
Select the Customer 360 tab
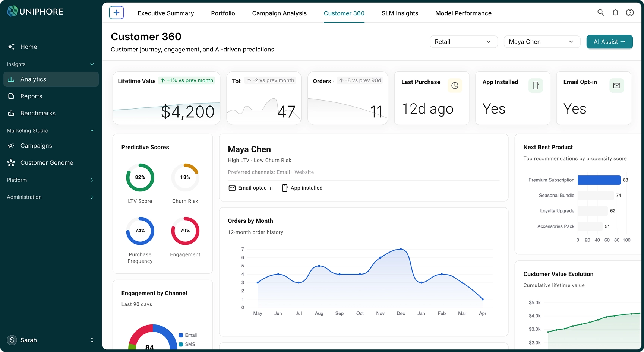point(344,13)
